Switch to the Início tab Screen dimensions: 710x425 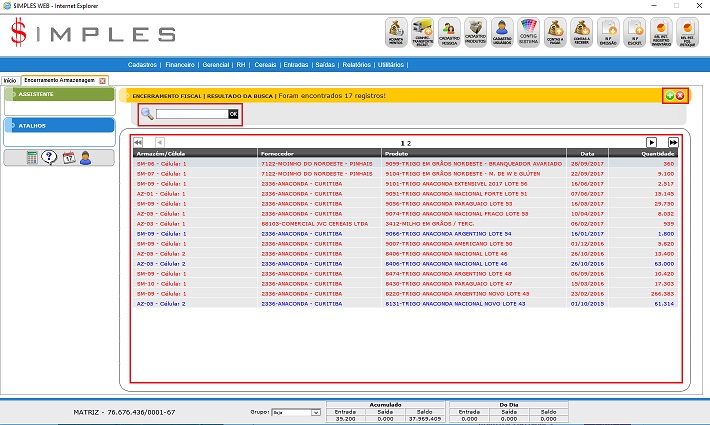[10, 79]
